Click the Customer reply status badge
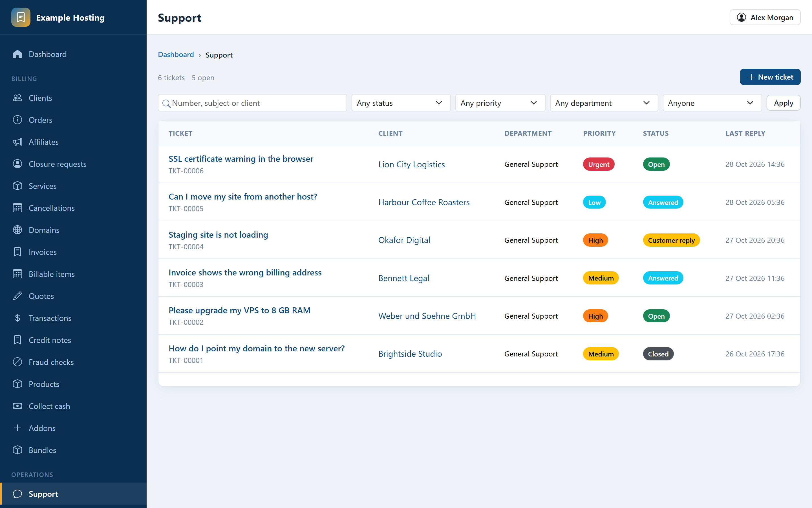 [x=671, y=240]
